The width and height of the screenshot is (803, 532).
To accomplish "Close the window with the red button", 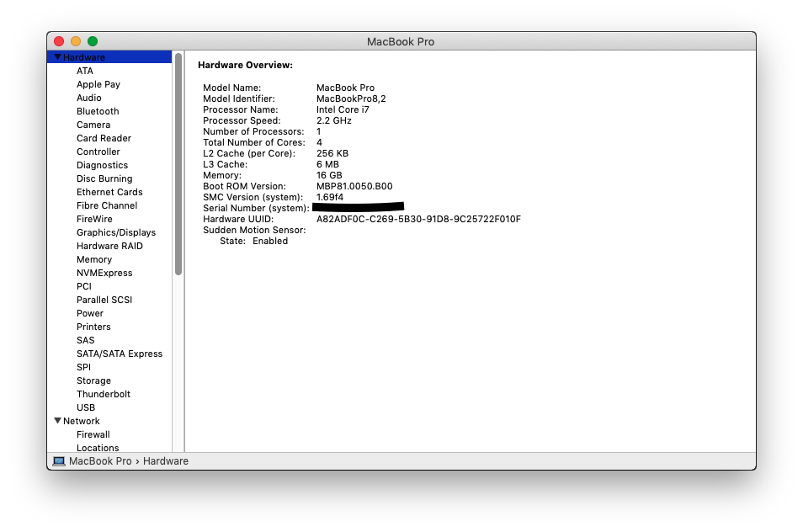I will (x=59, y=41).
